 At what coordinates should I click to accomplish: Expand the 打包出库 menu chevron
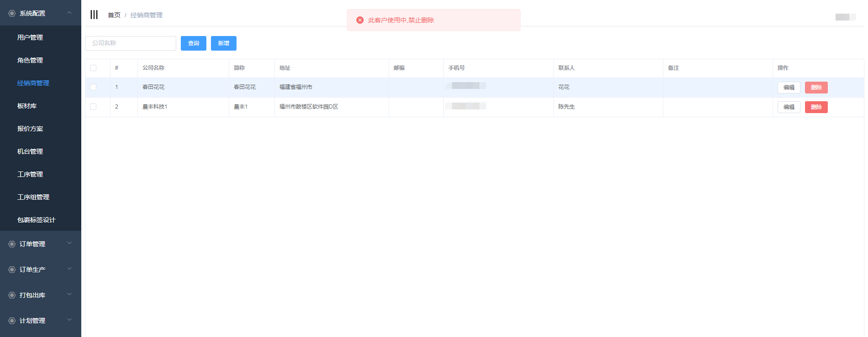tap(69, 295)
